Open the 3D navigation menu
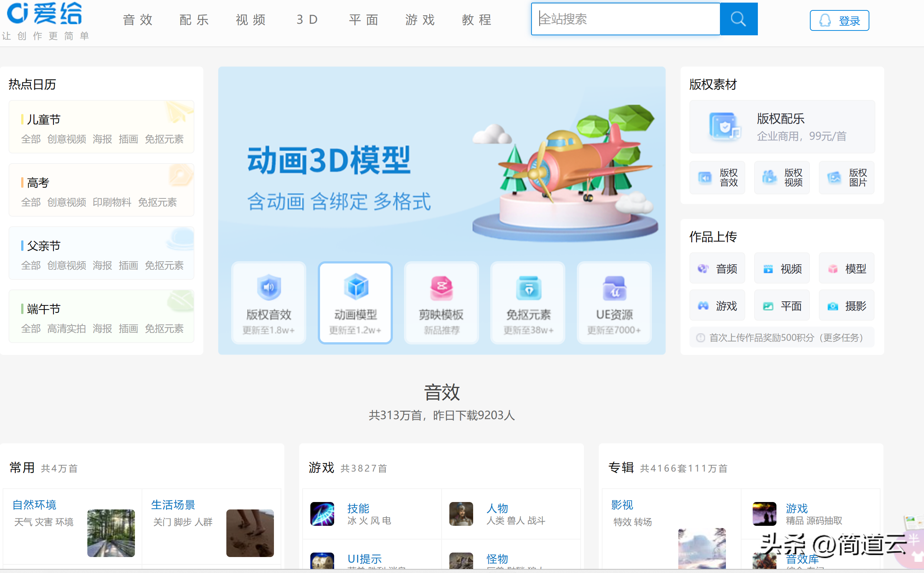This screenshot has height=573, width=924. [307, 19]
